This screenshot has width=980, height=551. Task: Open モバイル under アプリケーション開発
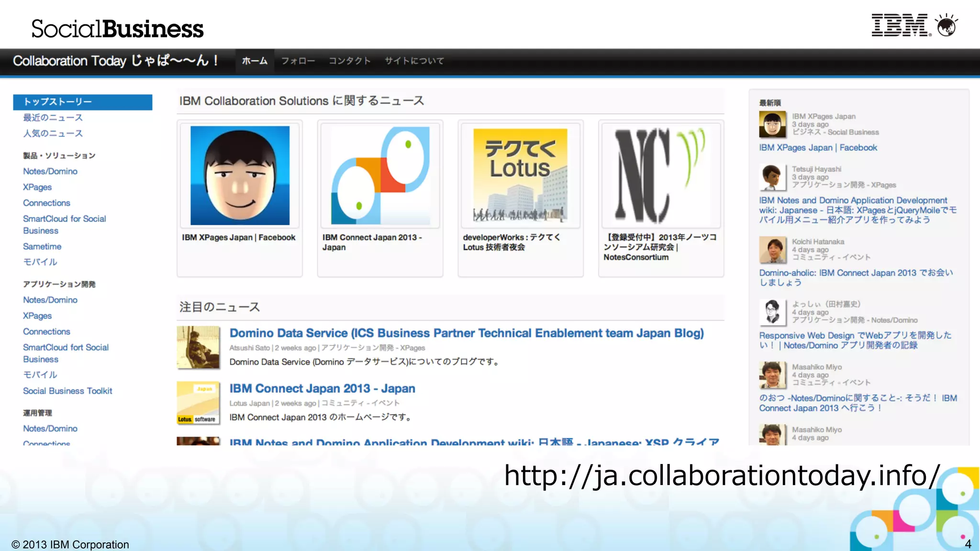(x=40, y=375)
